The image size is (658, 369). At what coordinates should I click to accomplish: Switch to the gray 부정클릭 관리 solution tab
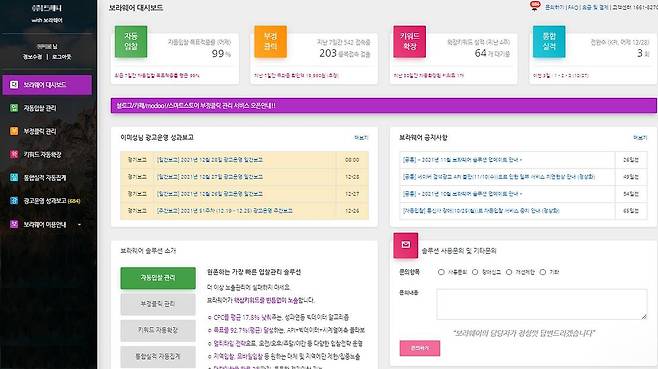click(x=158, y=304)
